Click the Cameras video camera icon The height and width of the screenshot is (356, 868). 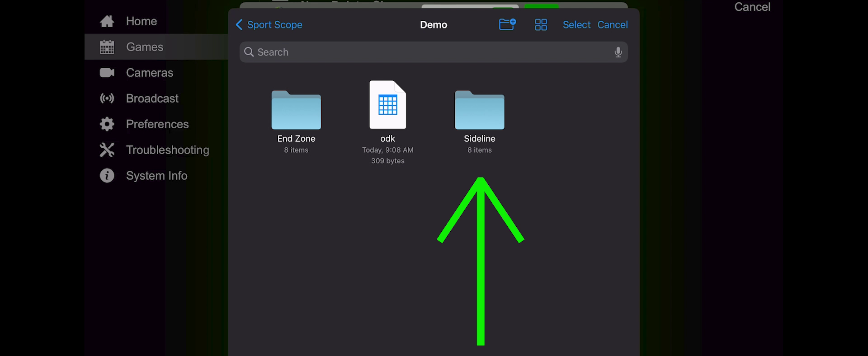click(107, 73)
